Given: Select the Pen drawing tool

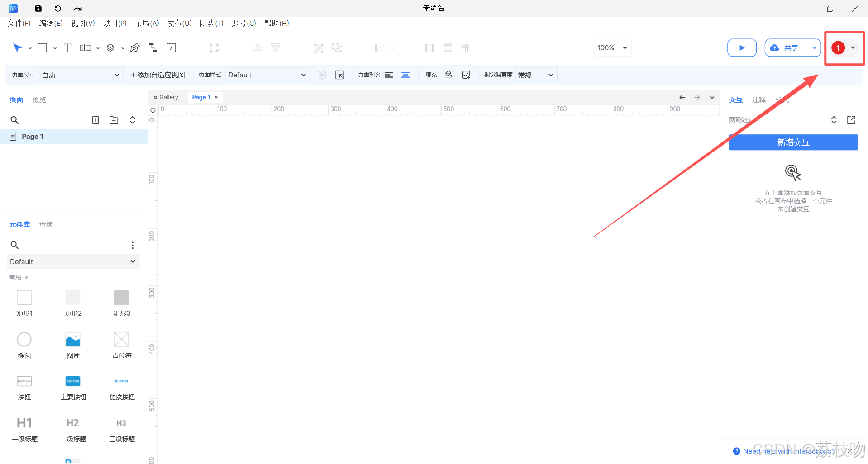Looking at the screenshot, I should (135, 48).
